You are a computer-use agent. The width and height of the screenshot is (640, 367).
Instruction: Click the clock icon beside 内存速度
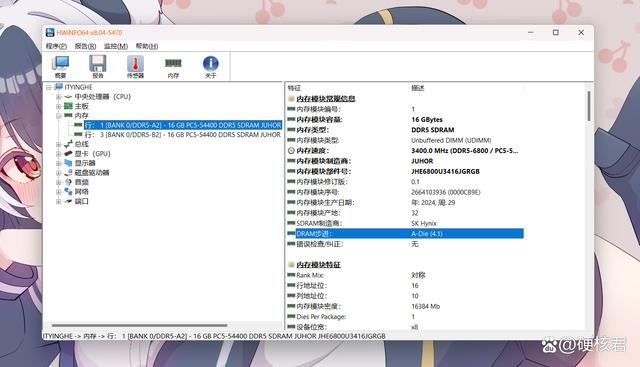click(x=291, y=151)
